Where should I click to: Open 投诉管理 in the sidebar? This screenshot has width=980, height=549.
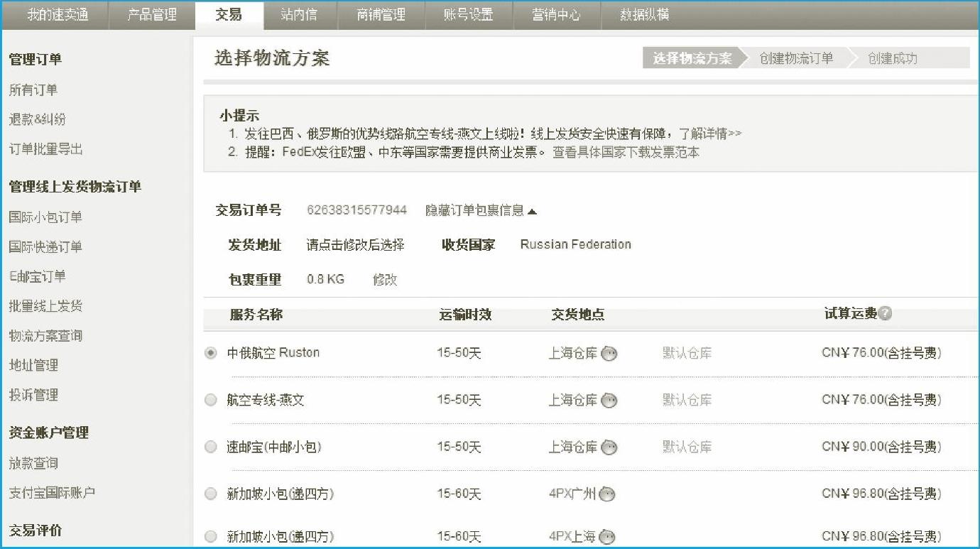pyautogui.click(x=33, y=395)
